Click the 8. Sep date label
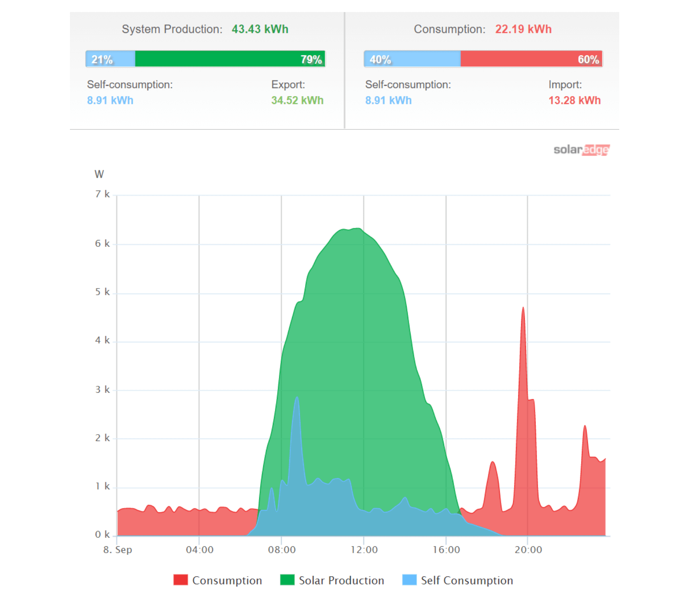 118,550
